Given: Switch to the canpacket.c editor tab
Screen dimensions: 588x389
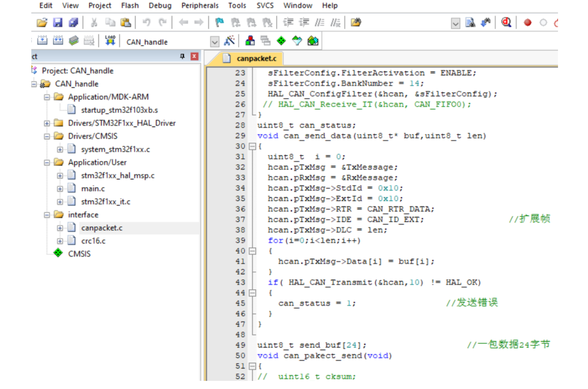Looking at the screenshot, I should point(250,58).
